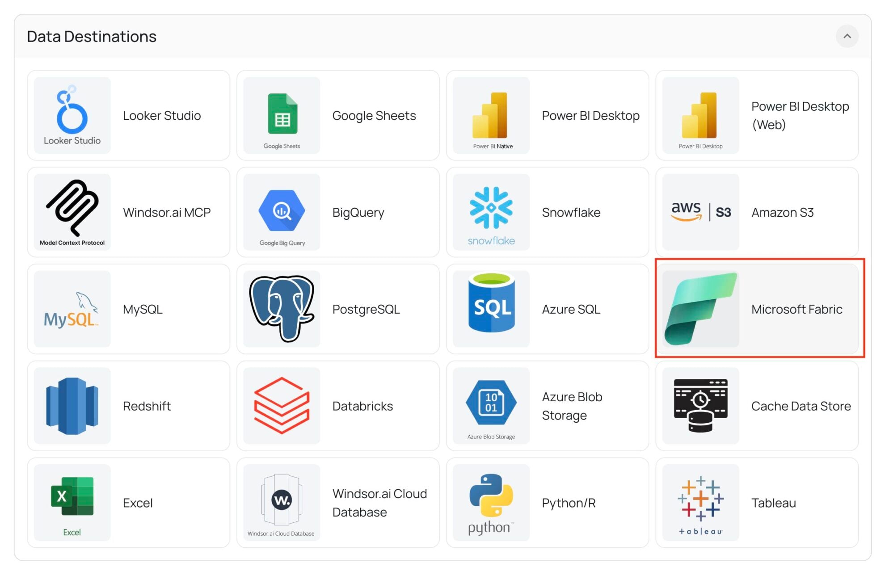This screenshot has height=588, width=885.
Task: Click the Python/R destination icon
Action: (x=491, y=502)
